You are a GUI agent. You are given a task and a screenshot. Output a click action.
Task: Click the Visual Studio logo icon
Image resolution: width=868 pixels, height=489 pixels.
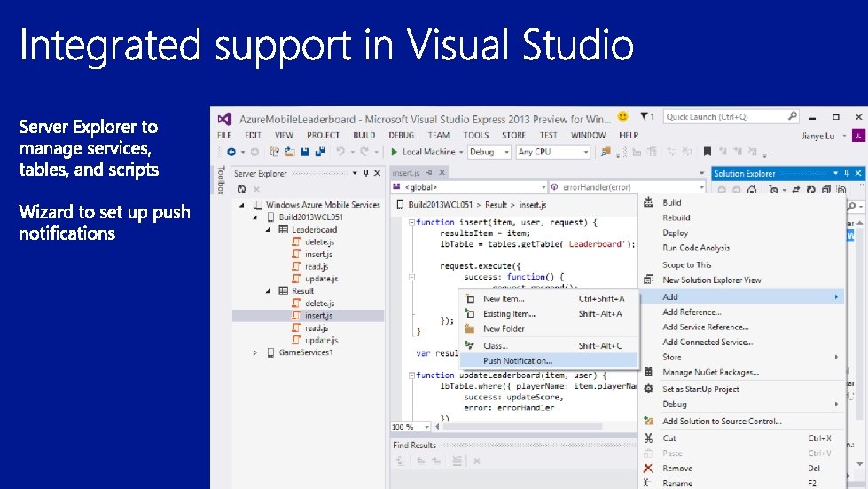[224, 119]
